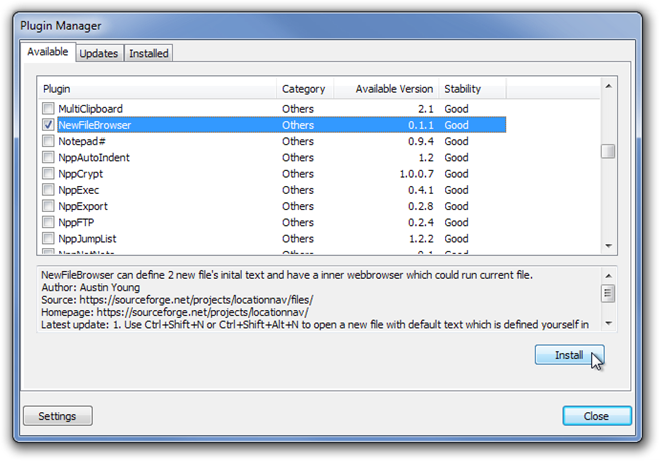Close the Plugin Manager dialog
This screenshot has height=461, width=660.
[596, 416]
